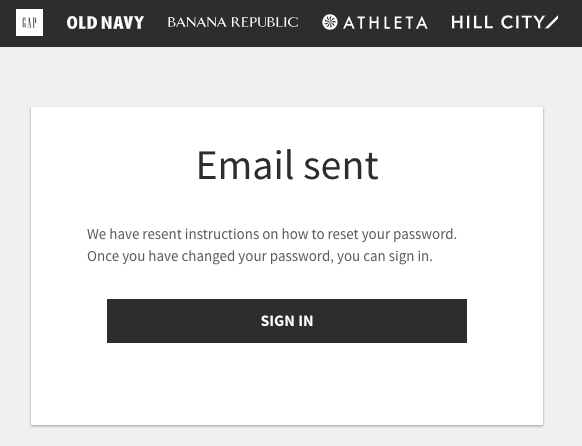The width and height of the screenshot is (582, 446).
Task: Click the text 'SIGN IN' inside the dark button
Action: [287, 321]
